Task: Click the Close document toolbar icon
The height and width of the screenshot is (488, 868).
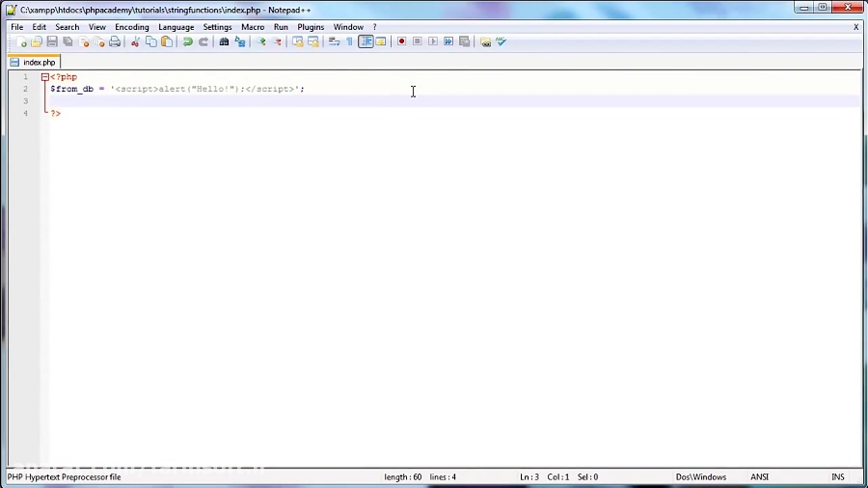Action: click(x=84, y=42)
